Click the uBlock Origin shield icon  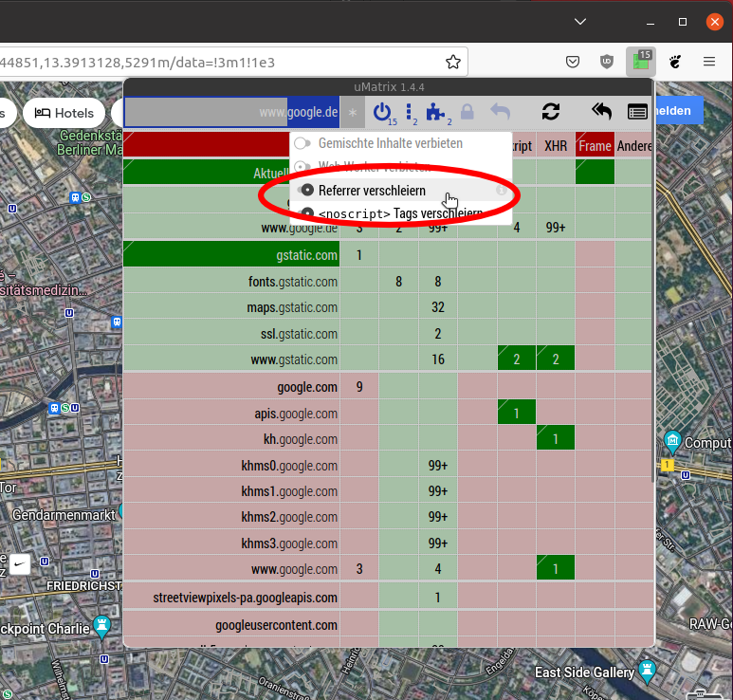607,62
